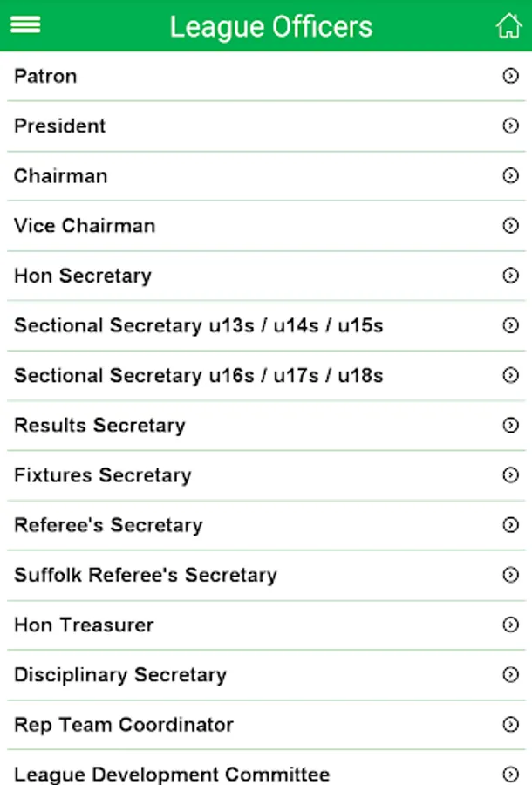Screen dimensions: 532x785
Task: Click arrow icon next to Fixtures Secretary
Action: [511, 475]
